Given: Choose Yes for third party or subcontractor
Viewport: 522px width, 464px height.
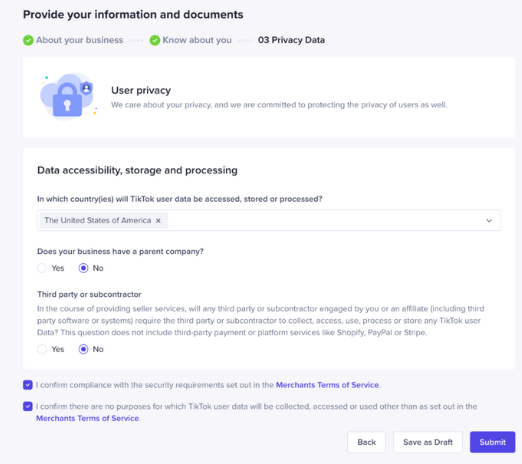Looking at the screenshot, I should tap(42, 349).
